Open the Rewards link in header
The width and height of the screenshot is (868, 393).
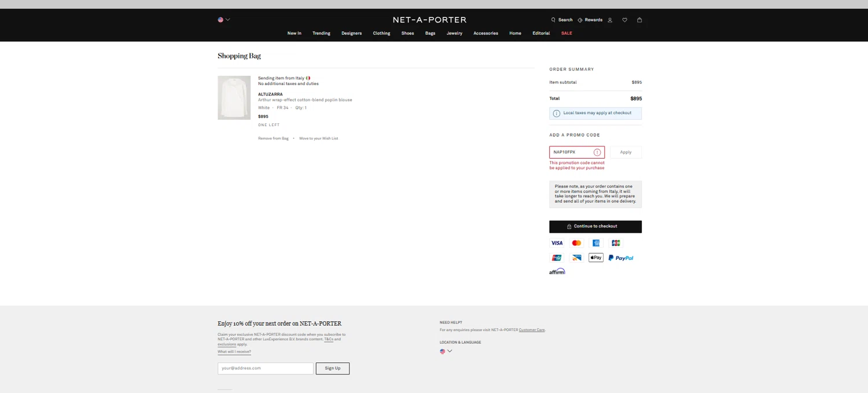[x=590, y=20]
